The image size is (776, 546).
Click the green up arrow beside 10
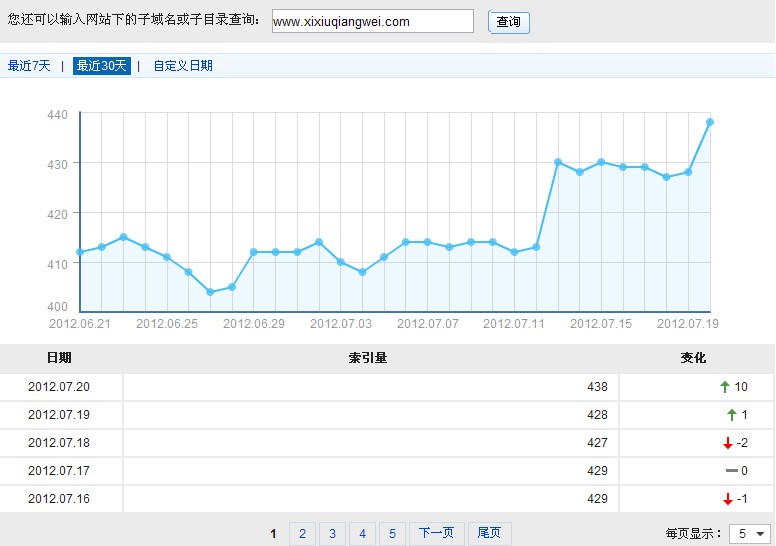click(x=724, y=387)
